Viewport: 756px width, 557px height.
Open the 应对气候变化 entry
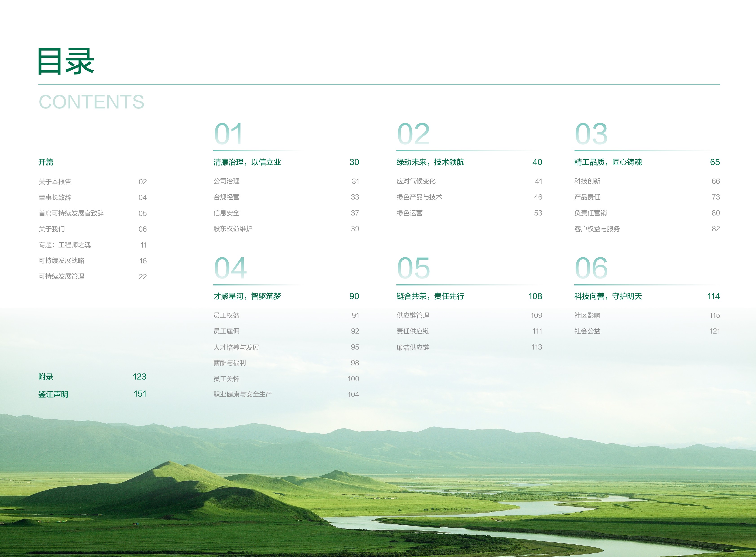(x=416, y=181)
